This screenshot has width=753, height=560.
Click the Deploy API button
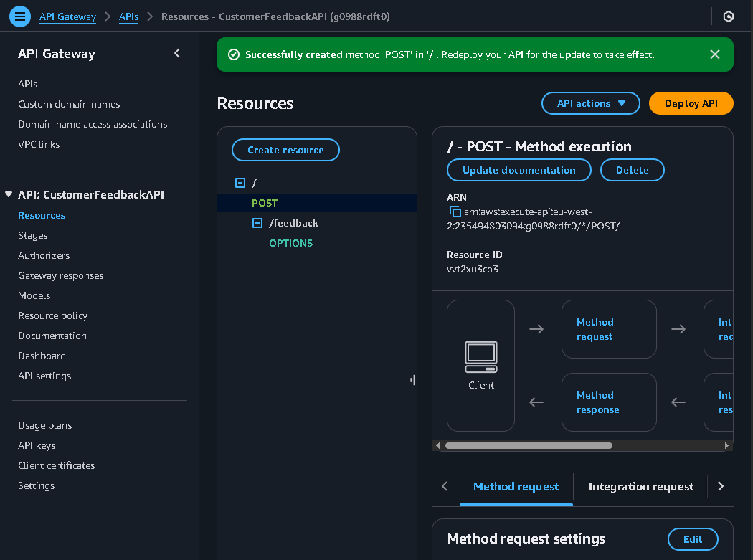tap(691, 103)
